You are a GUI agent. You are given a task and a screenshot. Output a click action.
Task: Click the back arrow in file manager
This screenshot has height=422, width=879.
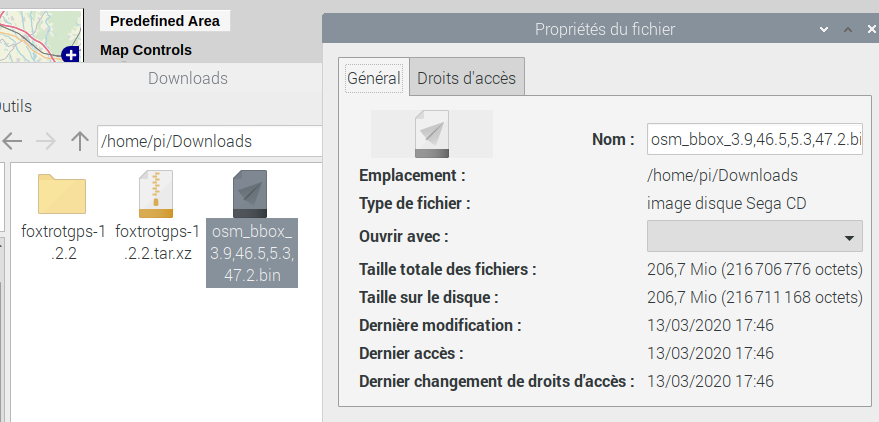tap(12, 141)
